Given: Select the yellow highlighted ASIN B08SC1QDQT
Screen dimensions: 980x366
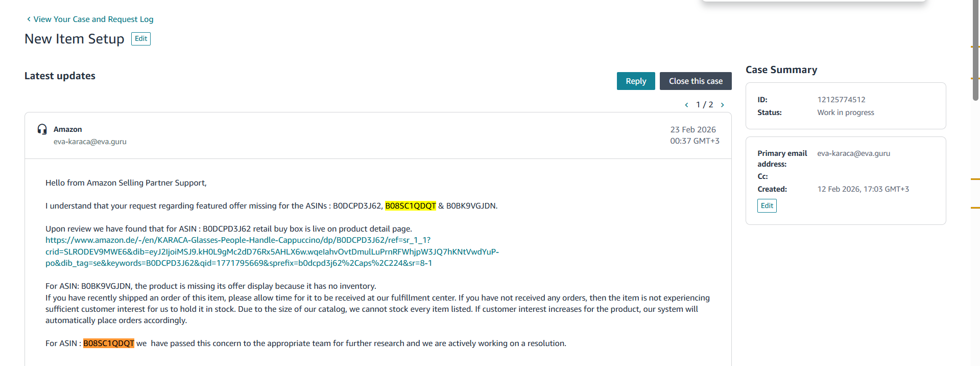Looking at the screenshot, I should [411, 206].
